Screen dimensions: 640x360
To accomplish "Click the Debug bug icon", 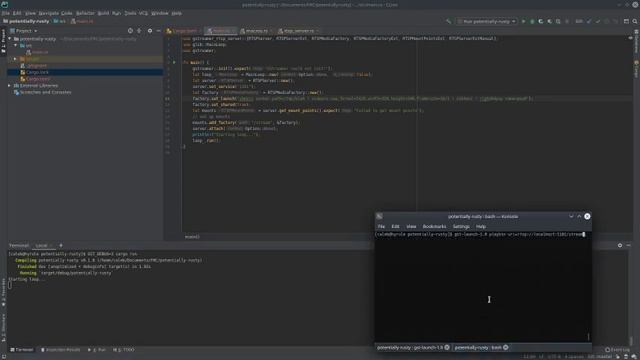I will pos(532,21).
